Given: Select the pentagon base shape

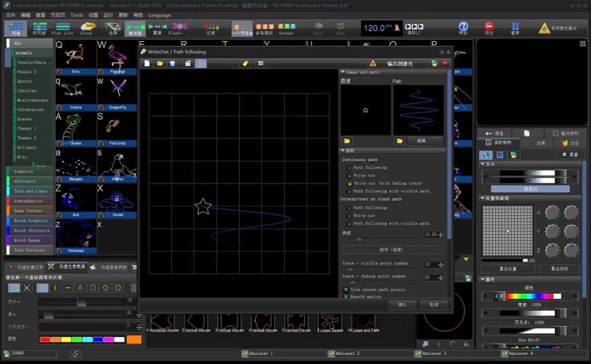Looking at the screenshot, I should (x=106, y=288).
